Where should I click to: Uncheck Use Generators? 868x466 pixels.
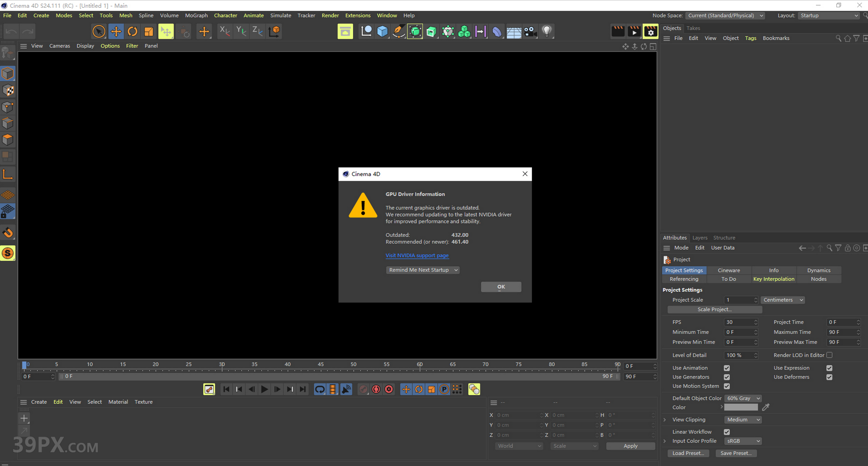[x=727, y=377]
